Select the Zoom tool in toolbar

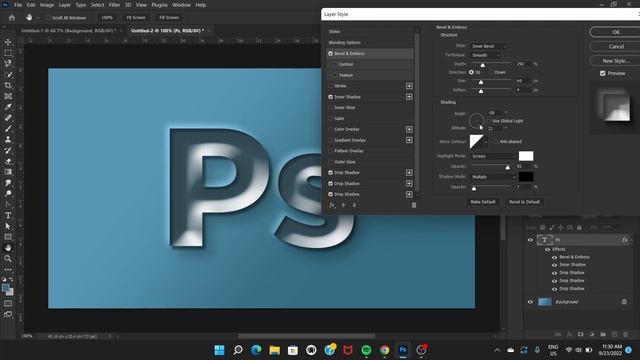[x=8, y=258]
